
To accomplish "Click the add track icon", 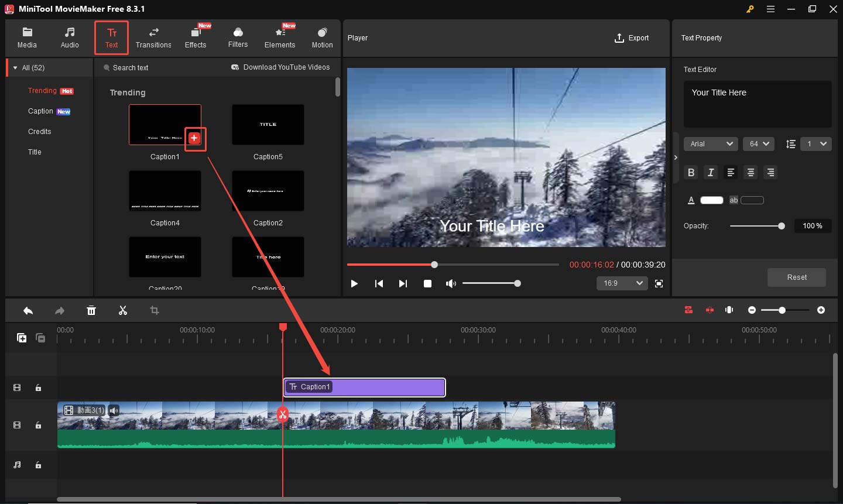I will point(22,338).
